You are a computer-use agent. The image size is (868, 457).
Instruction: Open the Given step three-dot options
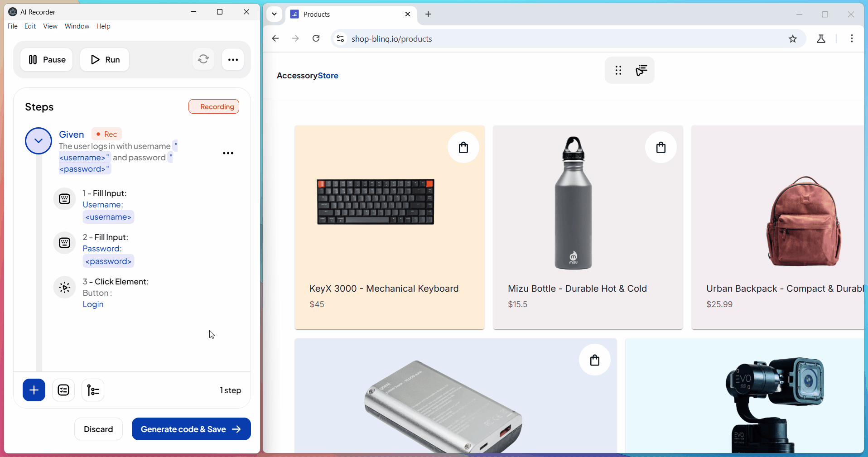tap(228, 153)
